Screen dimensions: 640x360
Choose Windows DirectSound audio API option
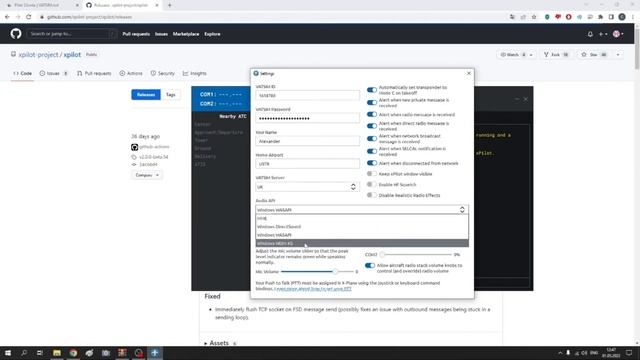[362, 227]
